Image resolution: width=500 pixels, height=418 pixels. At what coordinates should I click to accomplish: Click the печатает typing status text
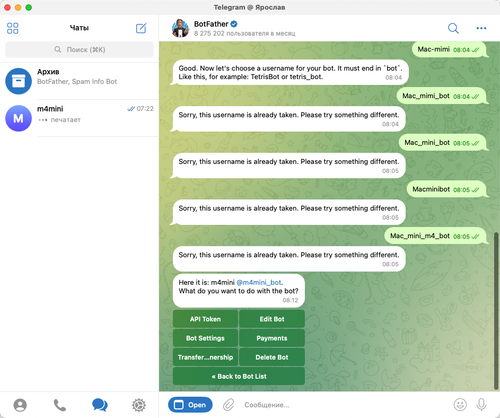coord(66,120)
